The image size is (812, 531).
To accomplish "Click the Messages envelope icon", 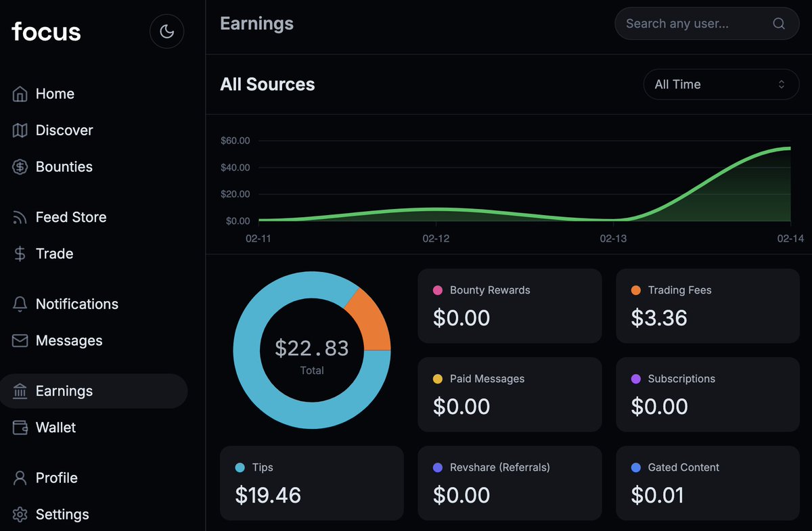I will pyautogui.click(x=20, y=341).
